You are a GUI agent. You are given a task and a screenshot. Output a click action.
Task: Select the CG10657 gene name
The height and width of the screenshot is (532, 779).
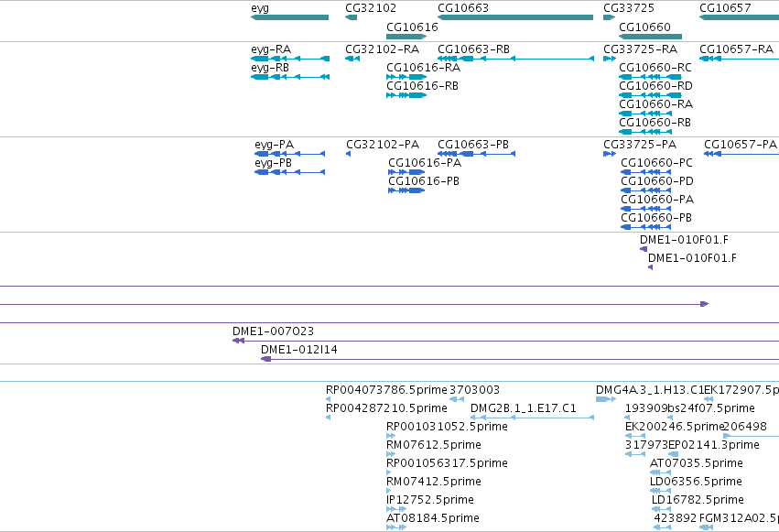pos(725,8)
